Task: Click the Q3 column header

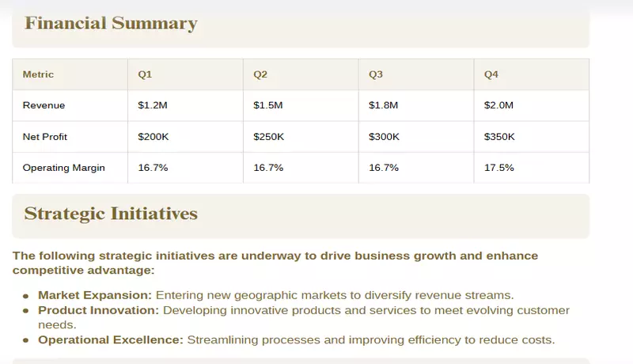Action: (x=376, y=74)
